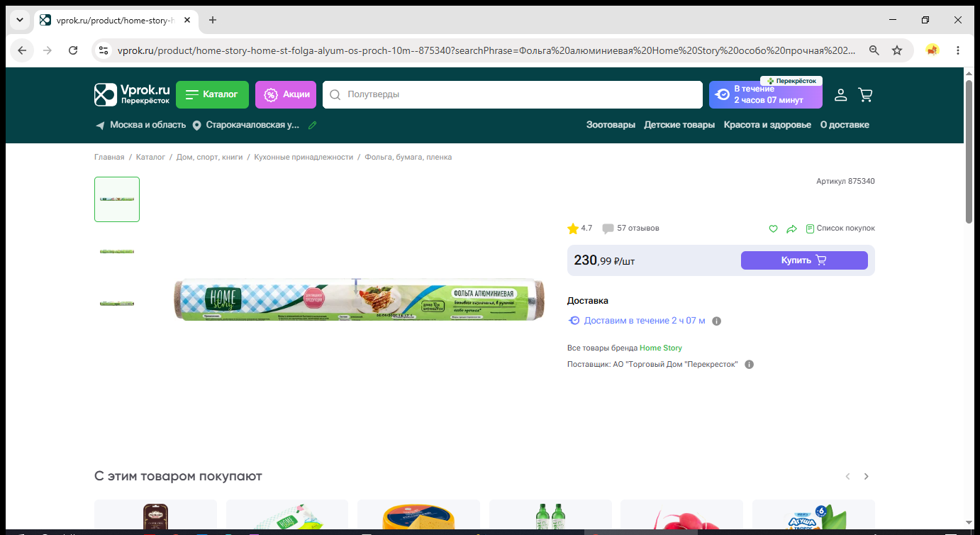Screen dimensions: 980x535
Task: Open the Каталог menu
Action: tap(212, 94)
